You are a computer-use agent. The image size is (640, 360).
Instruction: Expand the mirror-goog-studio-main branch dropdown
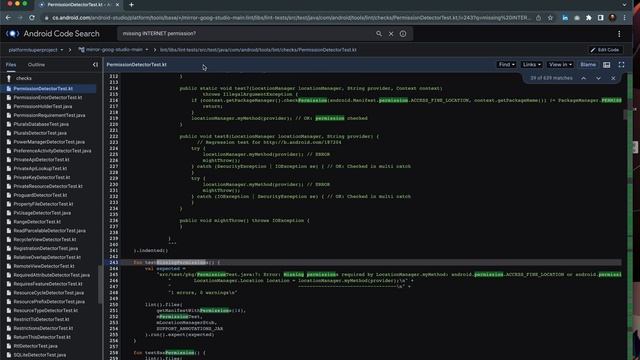[x=147, y=50]
